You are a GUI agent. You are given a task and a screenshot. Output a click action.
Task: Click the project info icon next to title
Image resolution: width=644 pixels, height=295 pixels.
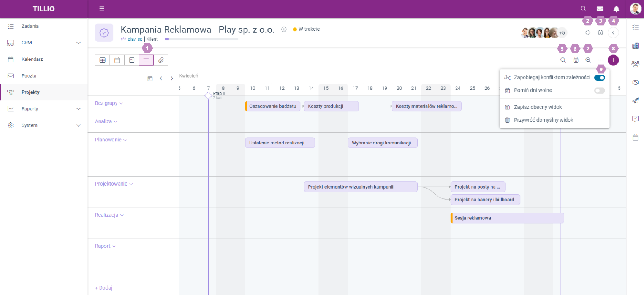(x=284, y=29)
